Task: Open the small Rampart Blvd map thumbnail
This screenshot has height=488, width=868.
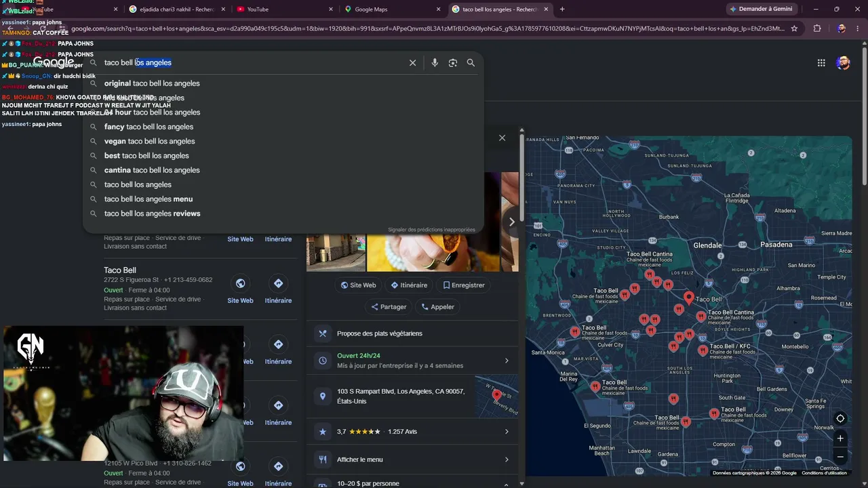Action: (497, 396)
